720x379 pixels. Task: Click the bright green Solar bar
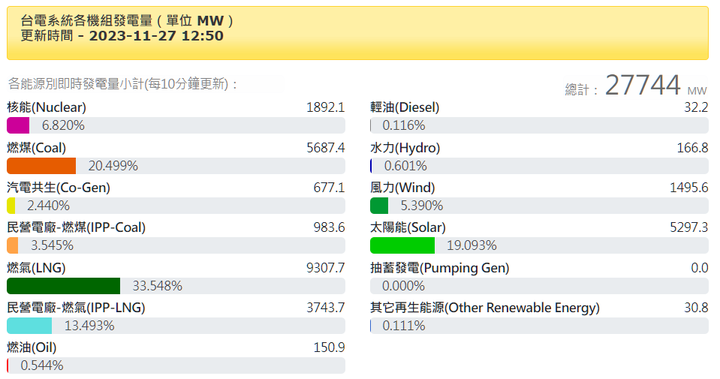403,246
